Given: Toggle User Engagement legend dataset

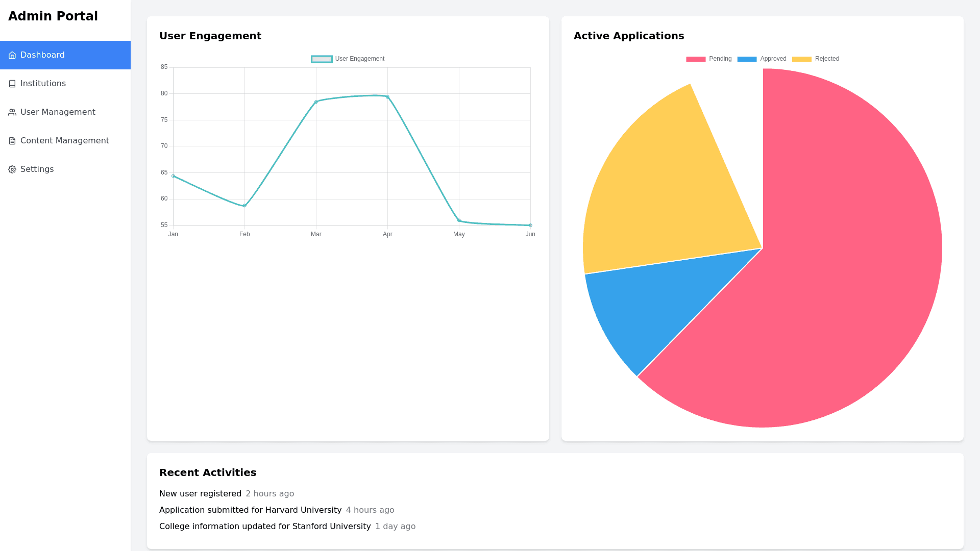Looking at the screenshot, I should (348, 59).
